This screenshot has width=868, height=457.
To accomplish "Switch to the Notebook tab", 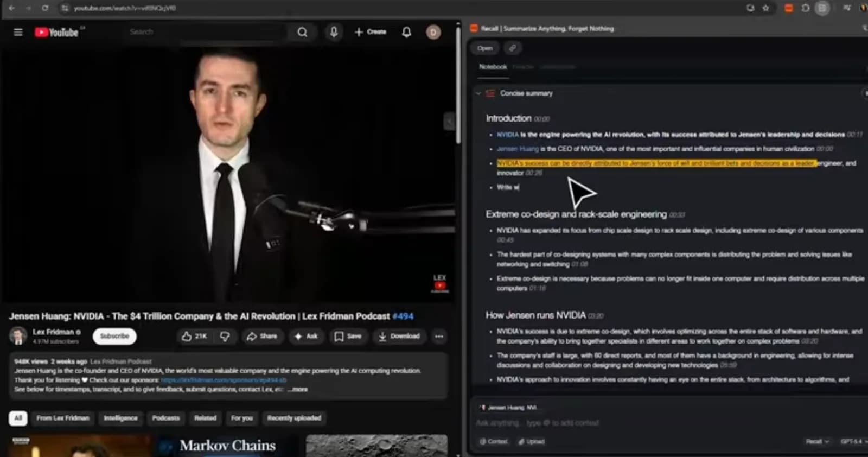I will (493, 67).
